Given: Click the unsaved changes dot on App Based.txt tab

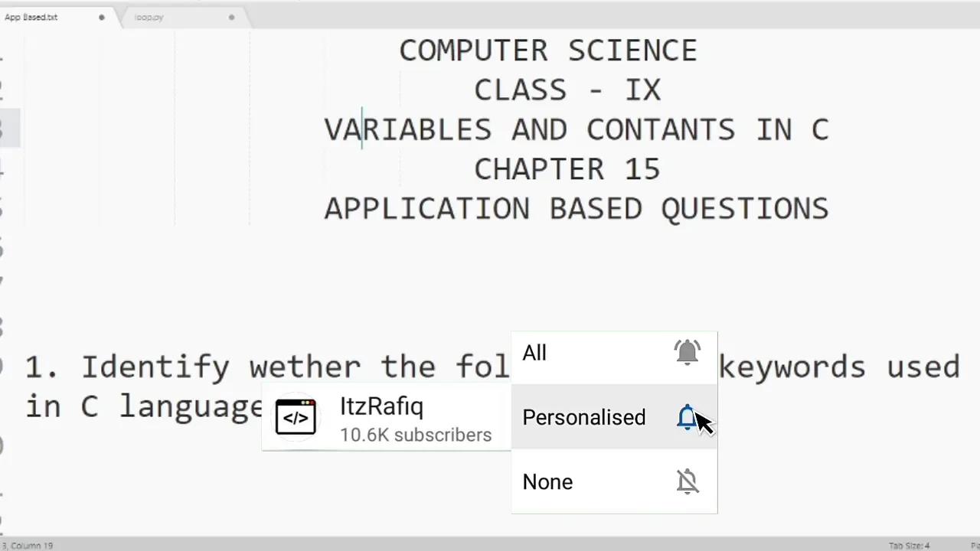Looking at the screenshot, I should [101, 17].
